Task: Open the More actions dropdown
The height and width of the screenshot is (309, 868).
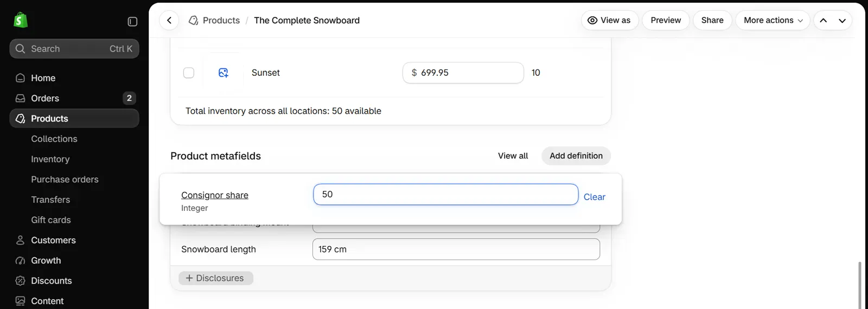Action: pos(773,21)
